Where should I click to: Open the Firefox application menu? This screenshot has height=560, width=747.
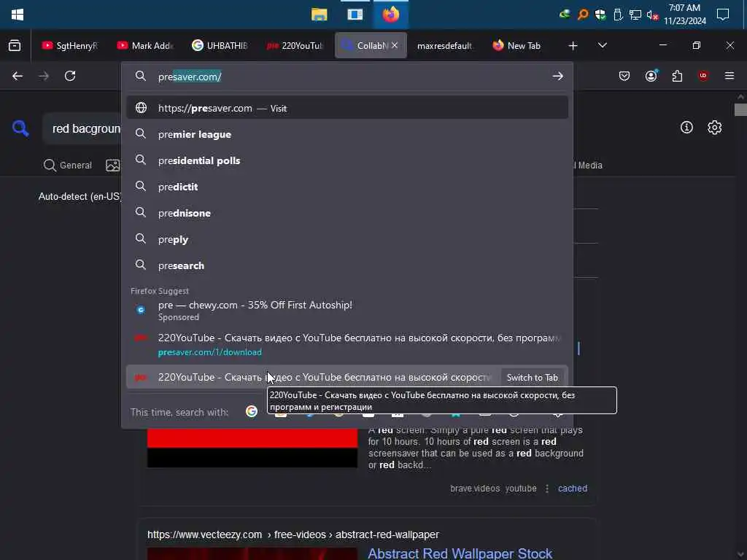tap(729, 76)
